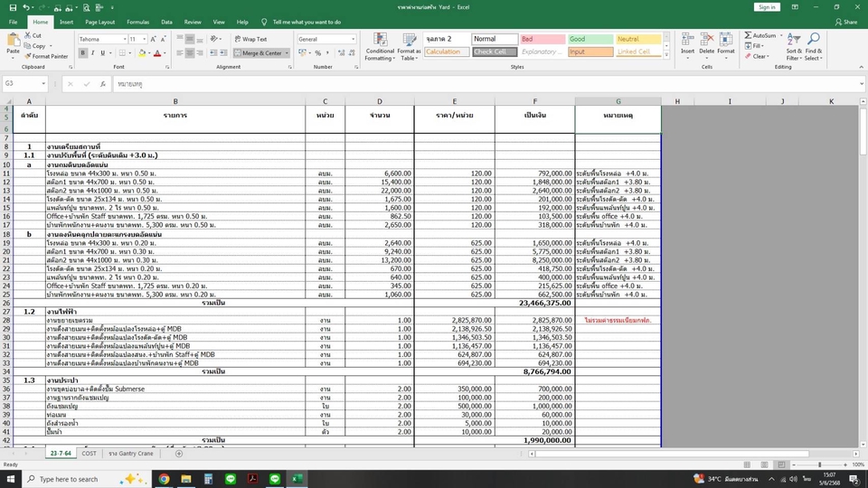Image resolution: width=868 pixels, height=488 pixels.
Task: Apply the Bad cell style
Action: (x=542, y=39)
